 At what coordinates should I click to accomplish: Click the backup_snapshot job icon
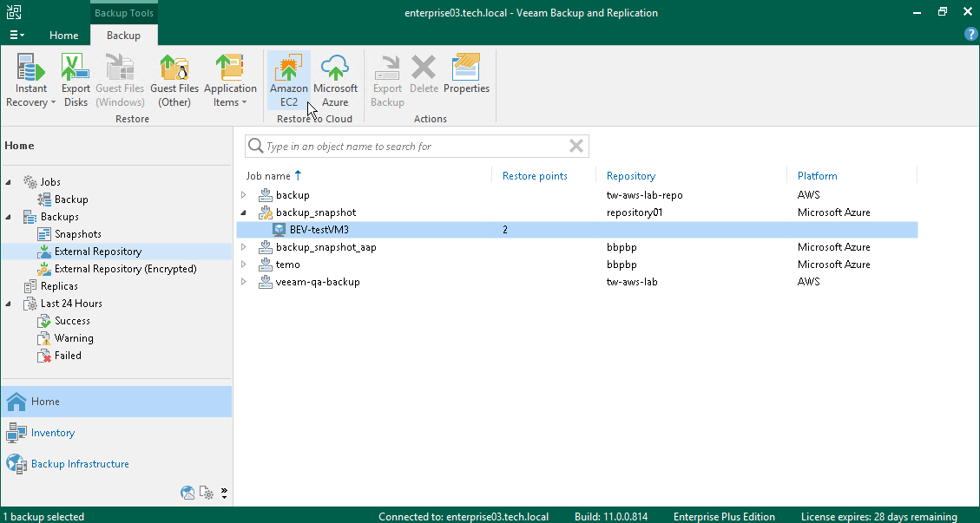(x=265, y=212)
